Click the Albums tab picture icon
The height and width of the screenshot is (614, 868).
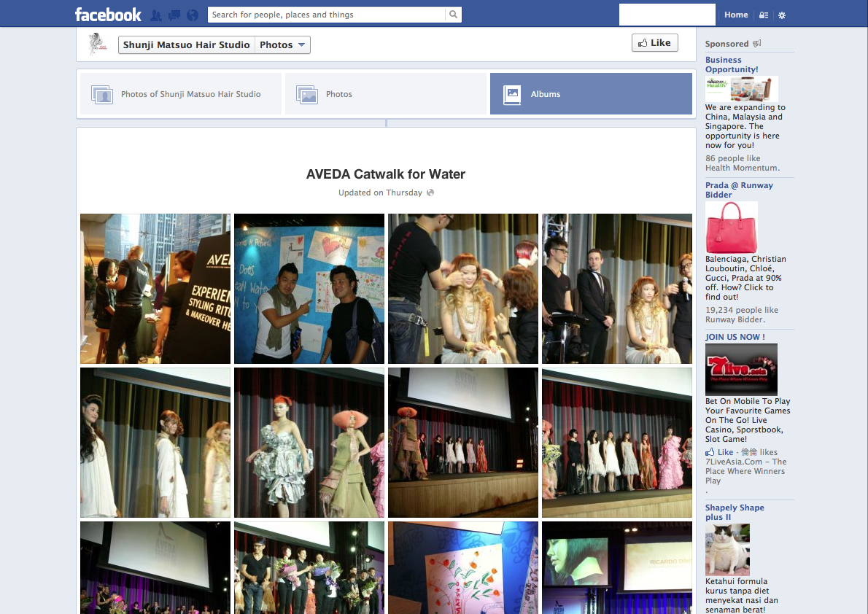click(x=512, y=94)
